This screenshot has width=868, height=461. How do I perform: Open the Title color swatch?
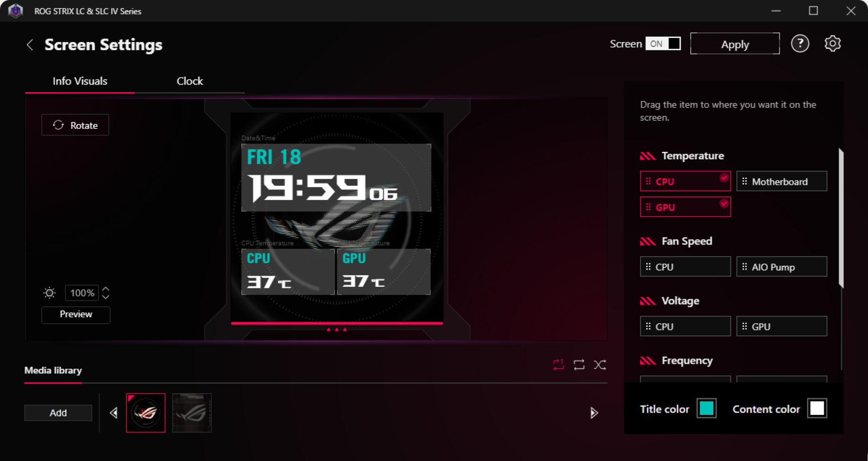pyautogui.click(x=707, y=409)
